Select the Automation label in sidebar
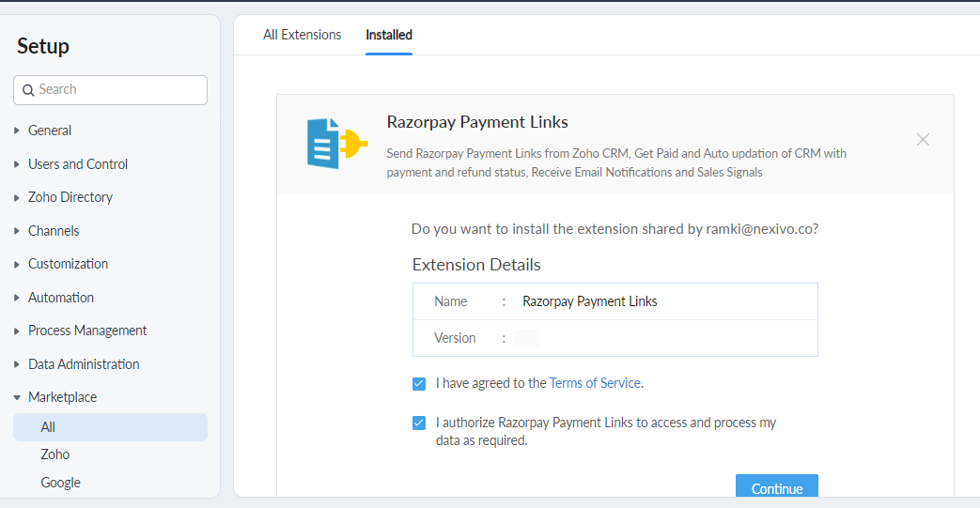 (x=61, y=298)
